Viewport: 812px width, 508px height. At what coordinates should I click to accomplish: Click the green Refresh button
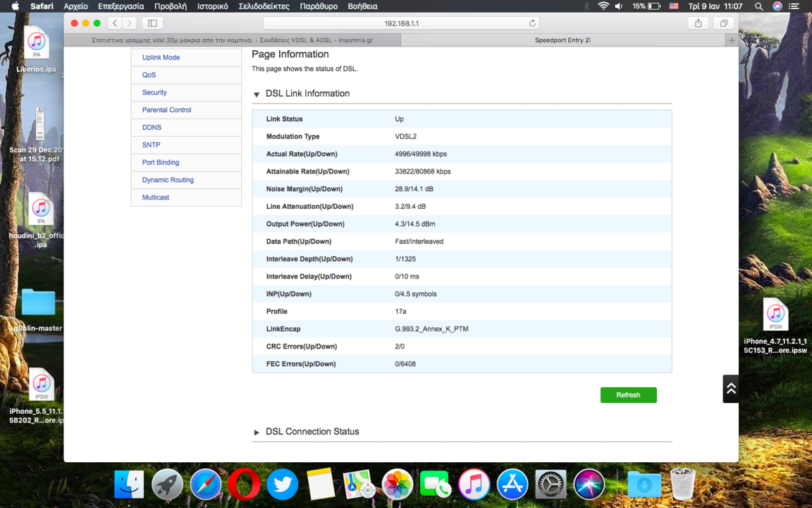[x=628, y=395]
